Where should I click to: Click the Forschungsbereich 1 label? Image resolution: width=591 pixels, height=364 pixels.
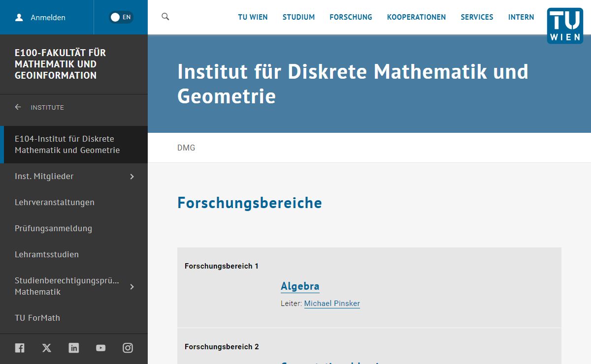[x=222, y=266]
